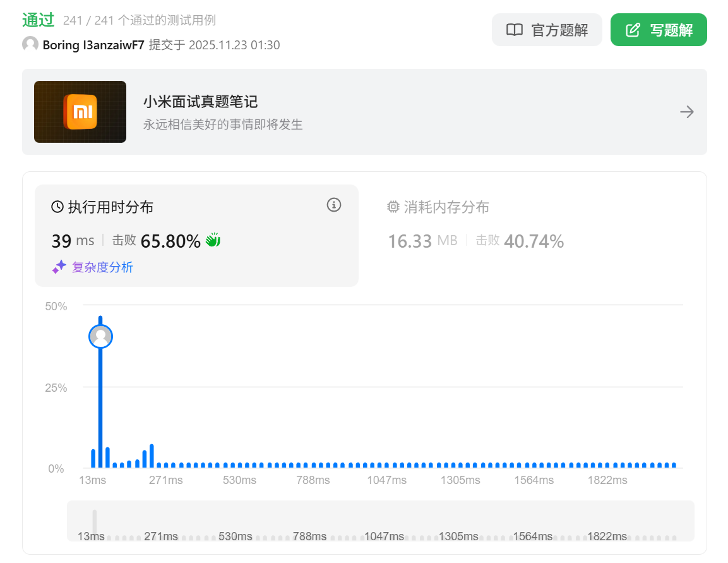Viewport: 728px width, 563px height.
Task: Click the book icon on 官方题解 button
Action: pos(515,30)
